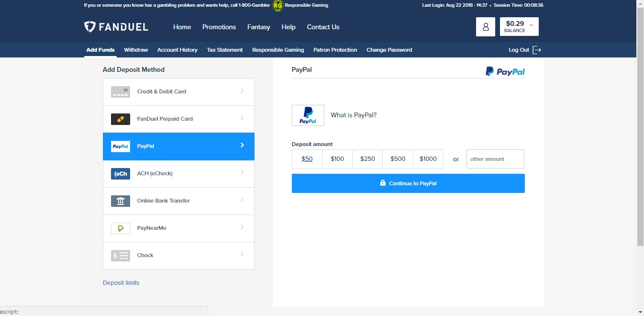Select the $500 deposit amount
644x316 pixels.
tap(398, 159)
